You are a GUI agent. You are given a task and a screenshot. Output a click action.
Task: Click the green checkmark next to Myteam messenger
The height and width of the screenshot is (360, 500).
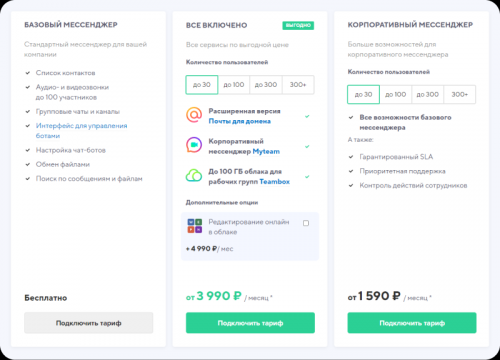click(x=307, y=146)
